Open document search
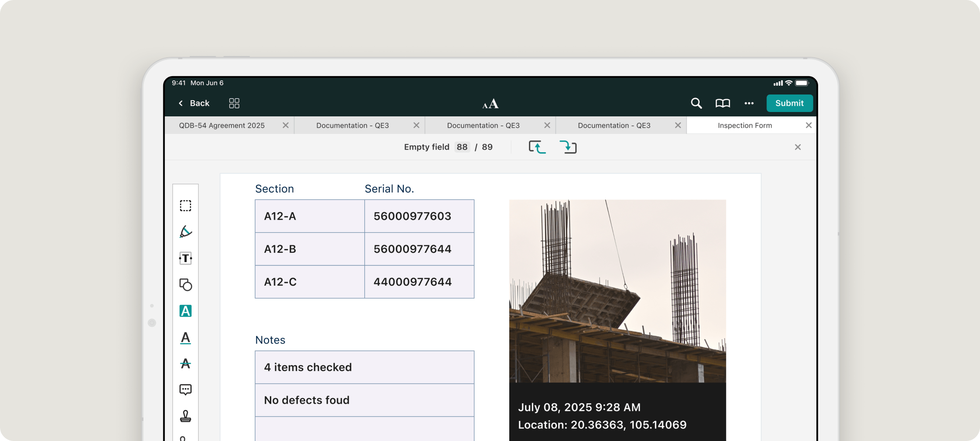 [696, 103]
